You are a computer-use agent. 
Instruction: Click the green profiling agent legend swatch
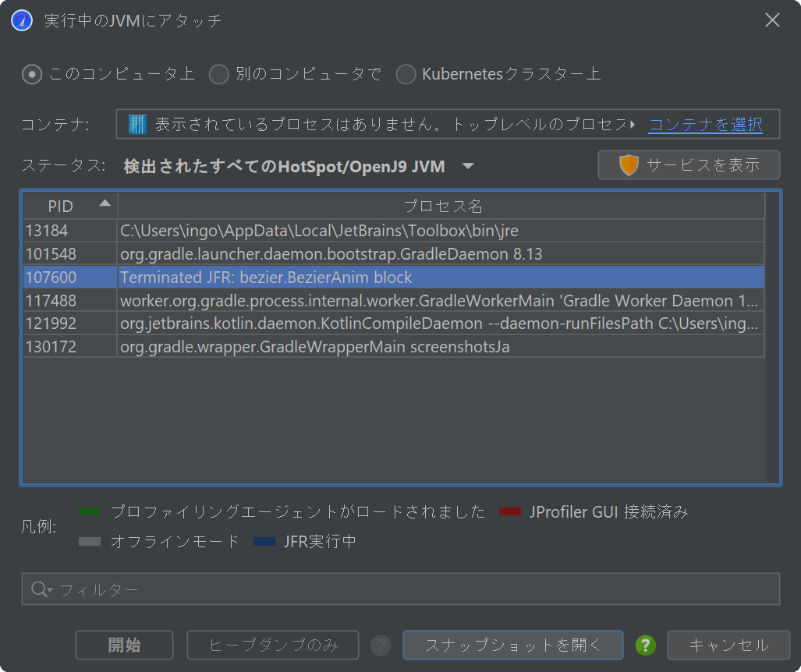pyautogui.click(x=90, y=511)
